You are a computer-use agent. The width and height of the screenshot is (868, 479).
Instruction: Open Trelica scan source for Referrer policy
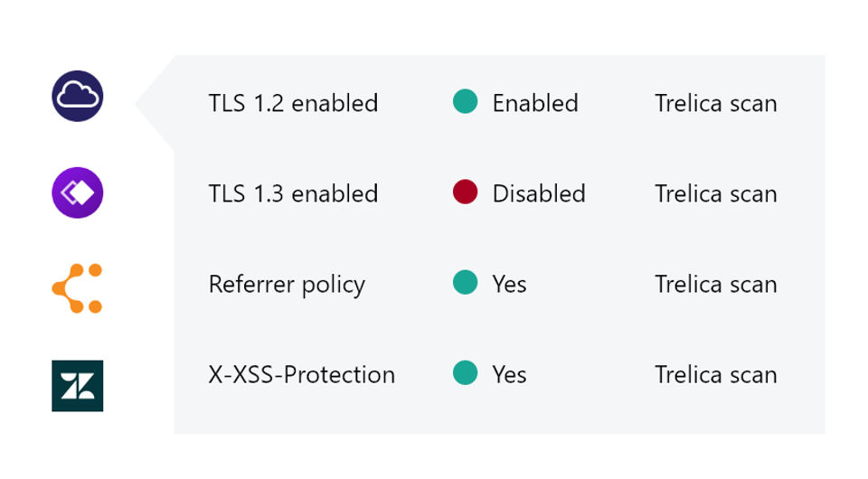coord(715,284)
